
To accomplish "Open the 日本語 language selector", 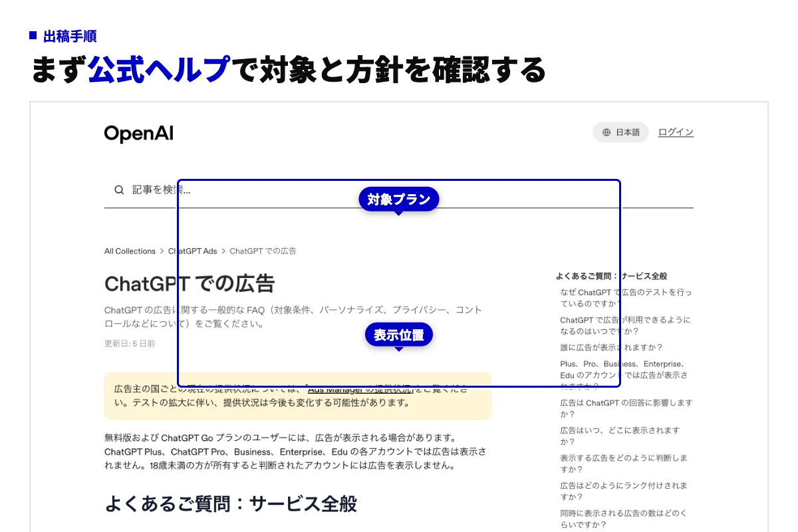I will click(620, 132).
